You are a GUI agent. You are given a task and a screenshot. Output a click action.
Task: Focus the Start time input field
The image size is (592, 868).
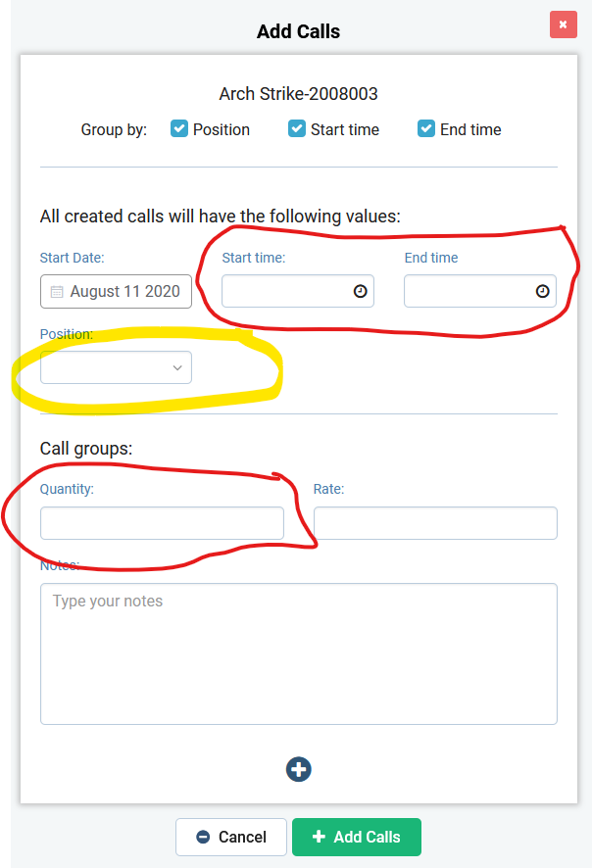286,291
